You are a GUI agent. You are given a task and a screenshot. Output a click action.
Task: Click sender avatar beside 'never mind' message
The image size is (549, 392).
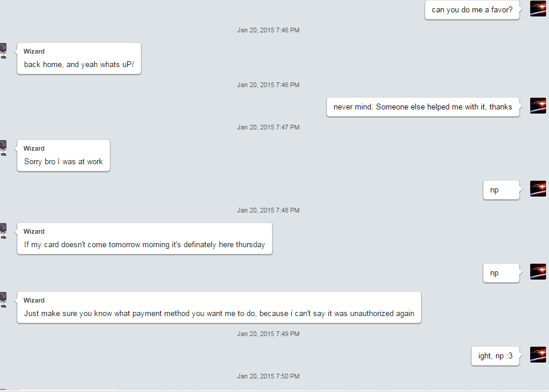click(538, 105)
